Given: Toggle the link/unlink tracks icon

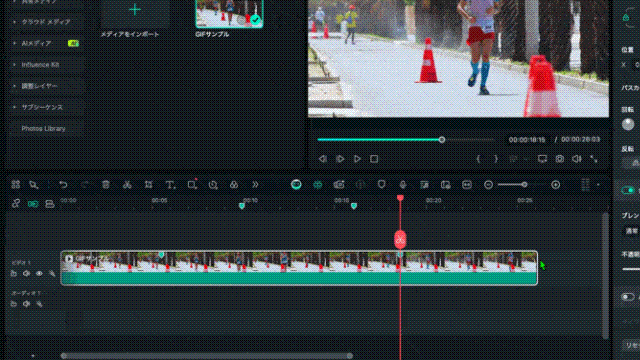Looking at the screenshot, I should click(16, 203).
